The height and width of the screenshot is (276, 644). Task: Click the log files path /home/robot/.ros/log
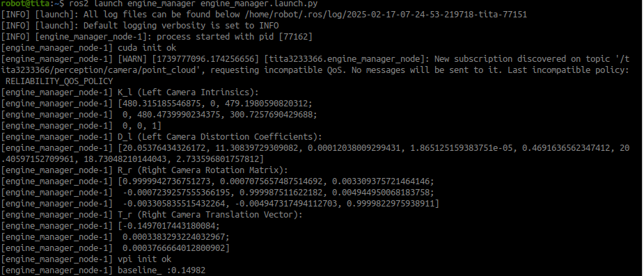click(294, 15)
